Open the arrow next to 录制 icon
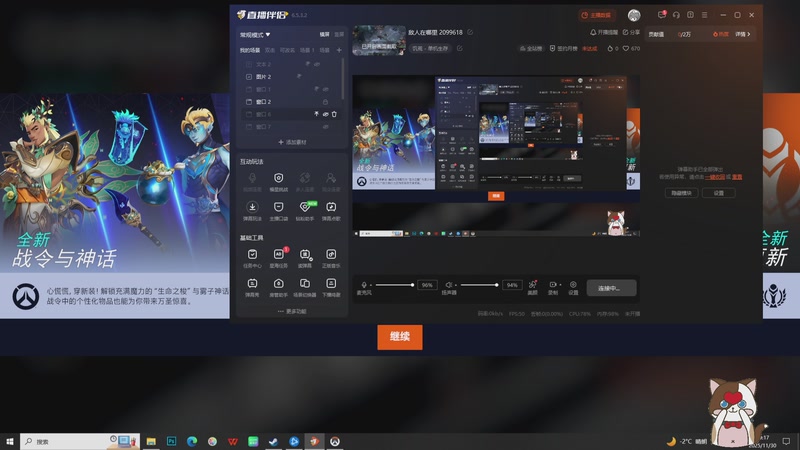The width and height of the screenshot is (800, 450). click(560, 284)
